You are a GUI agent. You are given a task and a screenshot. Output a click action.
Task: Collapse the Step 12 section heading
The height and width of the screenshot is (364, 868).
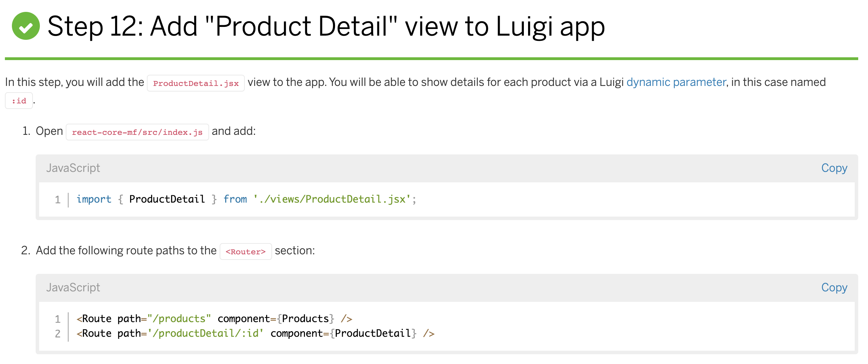[325, 26]
